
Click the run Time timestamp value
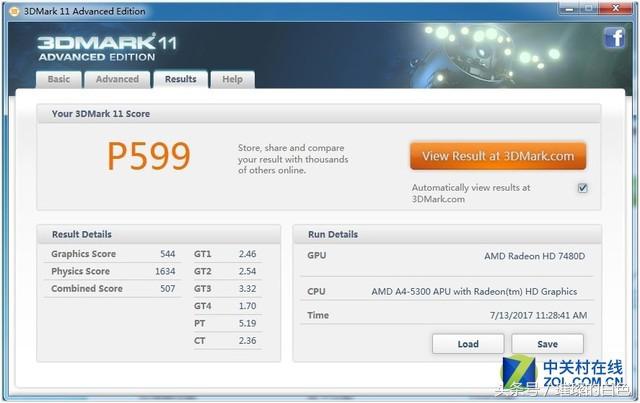[x=532, y=315]
